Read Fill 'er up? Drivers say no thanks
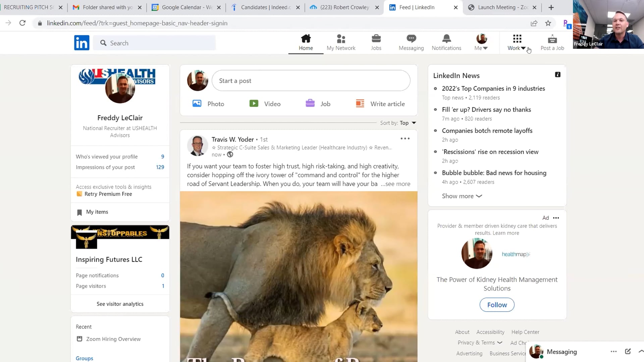This screenshot has height=362, width=644. click(486, 110)
